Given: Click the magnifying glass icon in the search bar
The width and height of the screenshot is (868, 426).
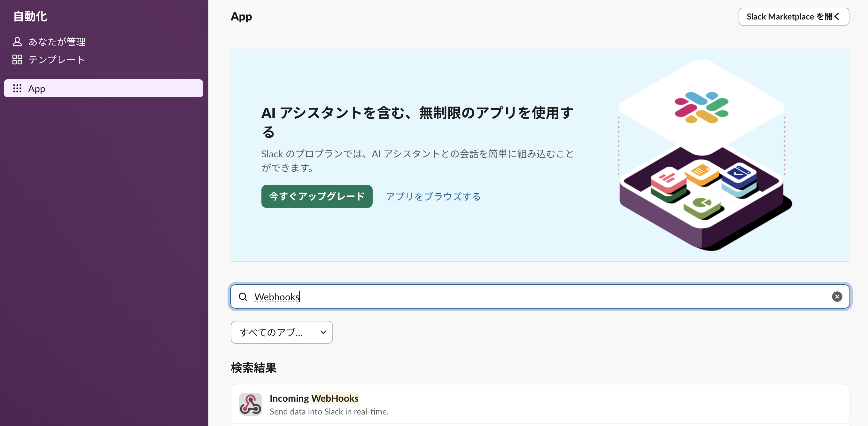Looking at the screenshot, I should click(243, 297).
